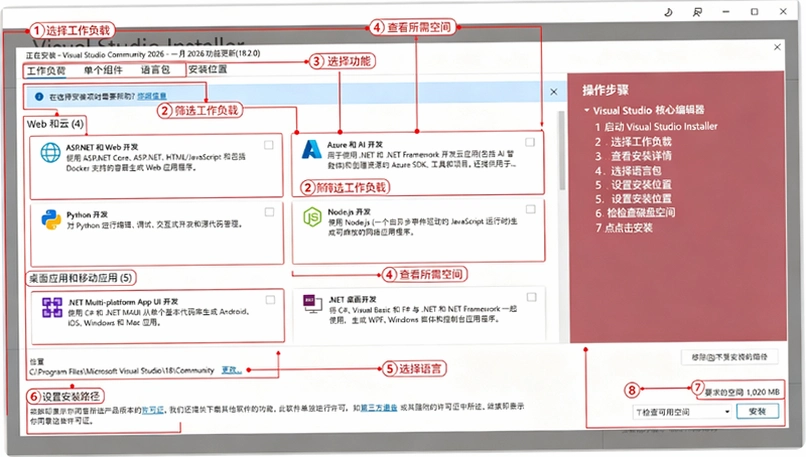Minimize the Visual Studio Installer window
This screenshot has width=806, height=457.
coord(726,12)
